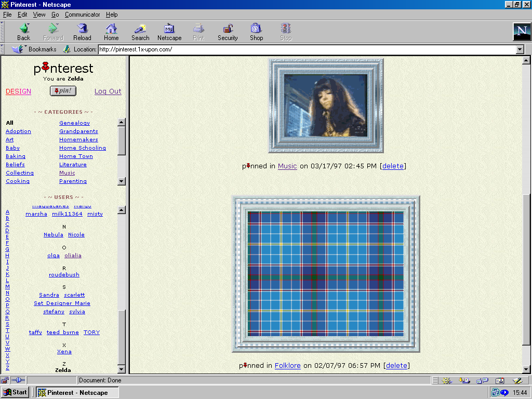Open the Search toolbar icon

coord(140,31)
